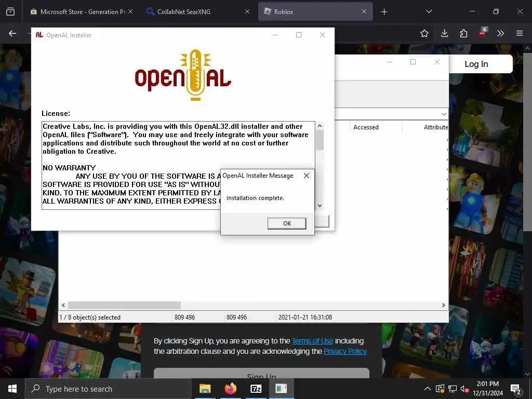Close the Roblox browser tab

coord(364,11)
